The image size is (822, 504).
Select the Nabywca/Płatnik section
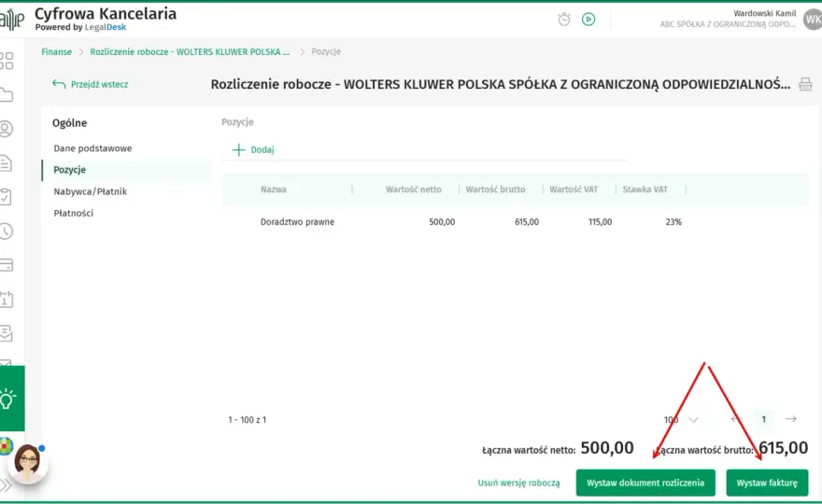(x=91, y=191)
